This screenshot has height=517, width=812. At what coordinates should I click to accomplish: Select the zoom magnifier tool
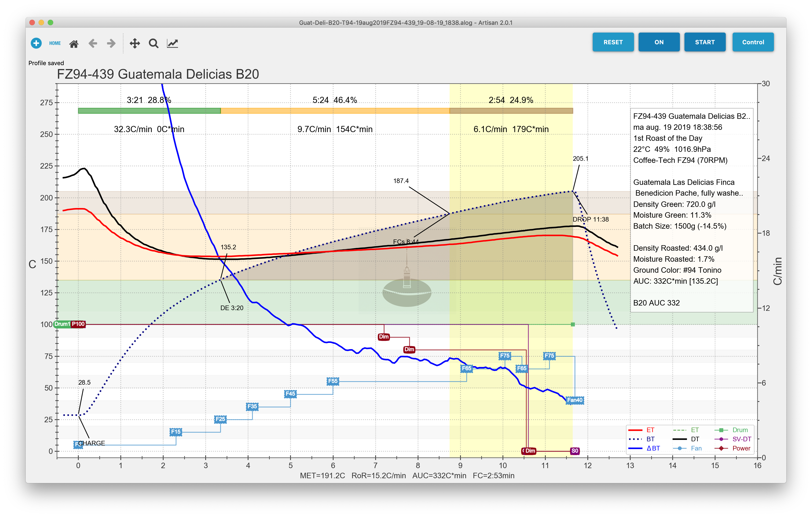153,43
